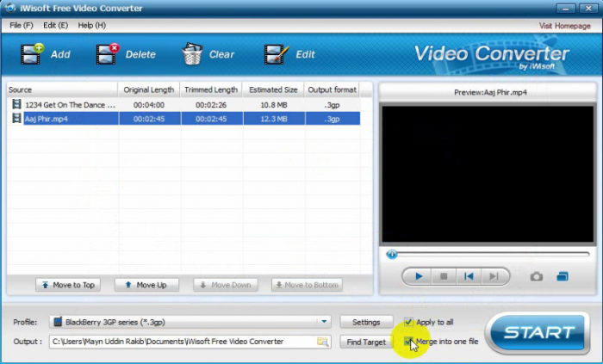Take a snapshot with the camera icon
603x364 pixels.
(x=537, y=276)
